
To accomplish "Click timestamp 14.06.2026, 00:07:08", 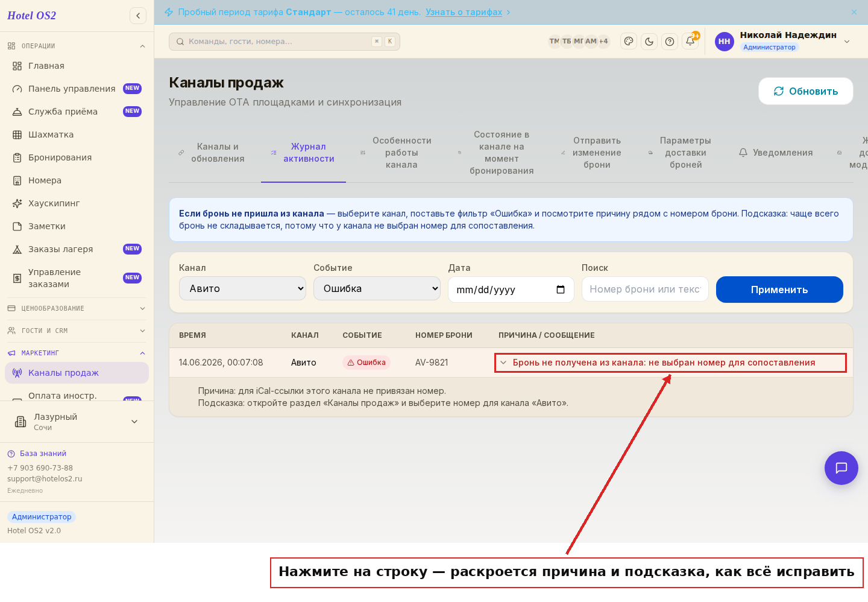I will (x=221, y=363).
